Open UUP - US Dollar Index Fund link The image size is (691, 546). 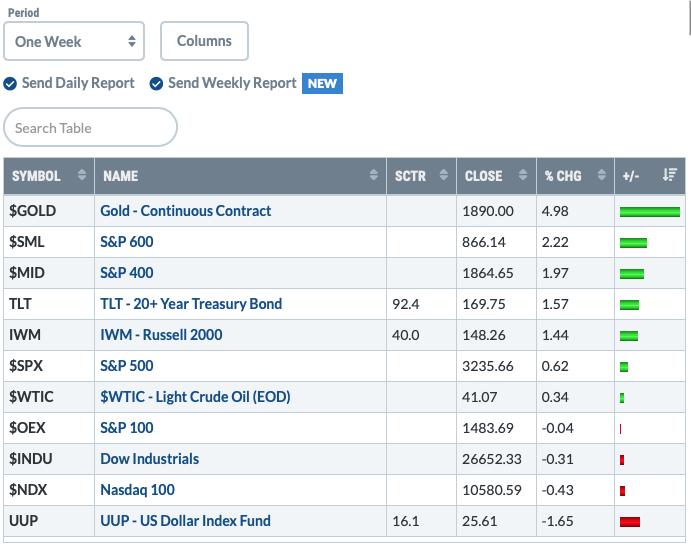(186, 520)
